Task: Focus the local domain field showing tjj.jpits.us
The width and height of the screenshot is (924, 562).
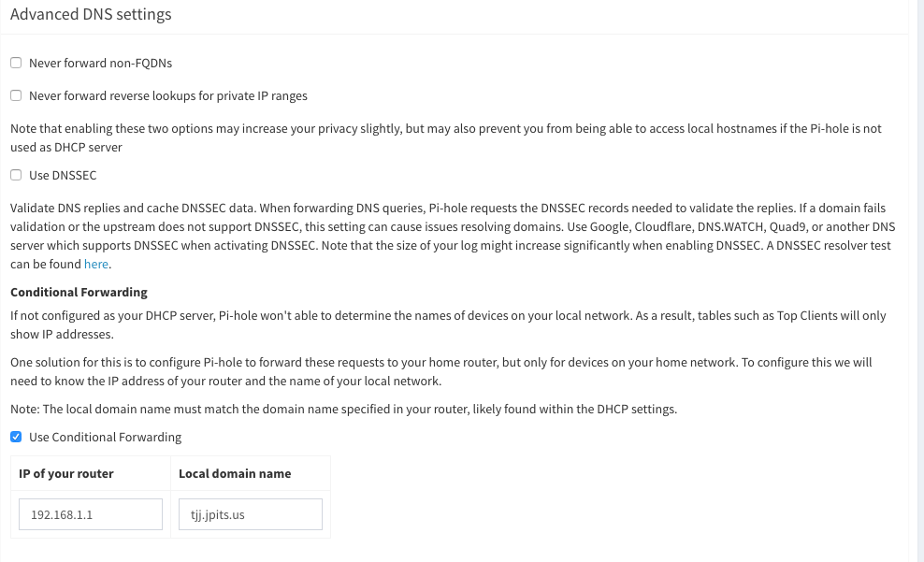Action: [x=250, y=514]
